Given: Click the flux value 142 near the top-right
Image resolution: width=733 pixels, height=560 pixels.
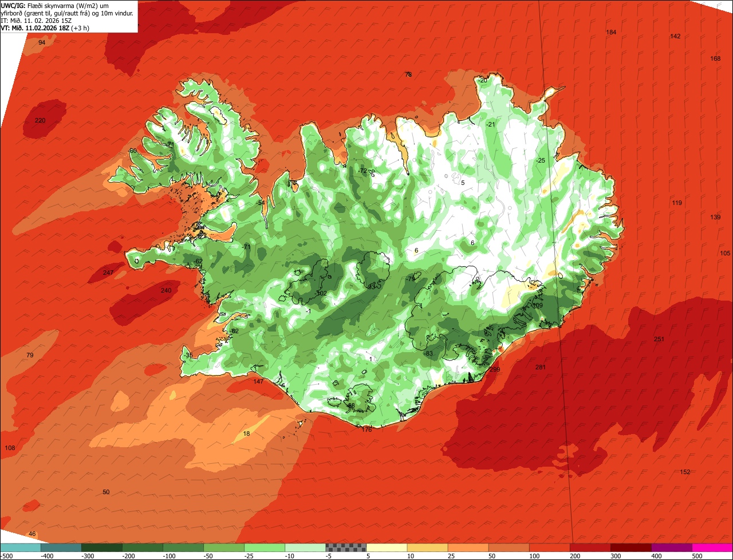Looking at the screenshot, I should click(675, 36).
